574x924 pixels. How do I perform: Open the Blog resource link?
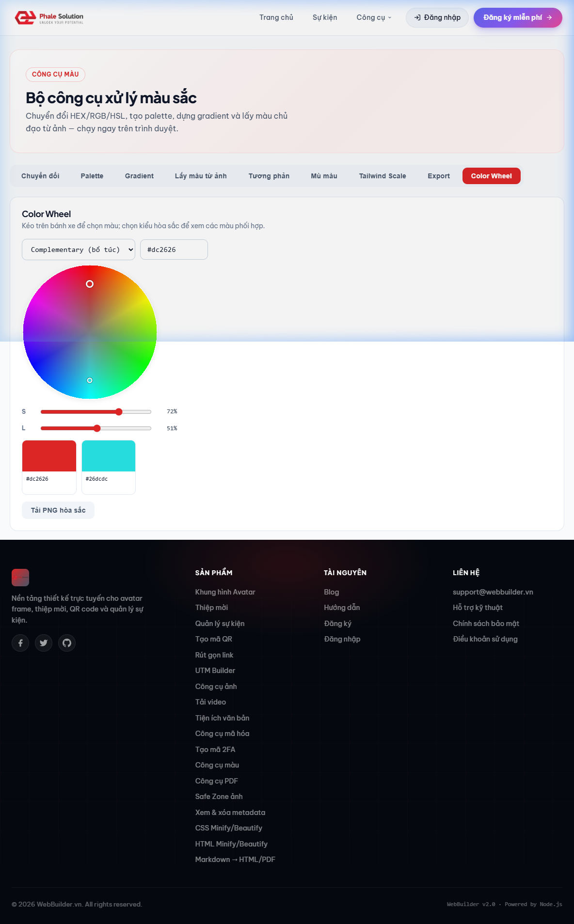332,592
